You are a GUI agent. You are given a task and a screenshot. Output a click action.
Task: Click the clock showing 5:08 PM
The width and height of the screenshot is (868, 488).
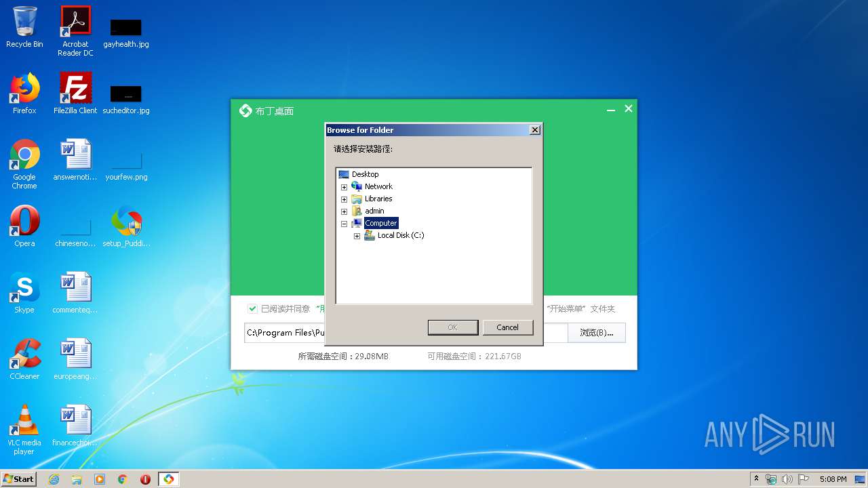[833, 479]
